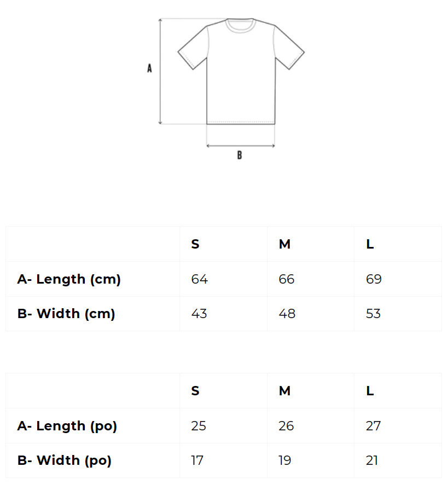448x484 pixels.
Task: Click the "B- Width (cm)" row label
Action: pos(66,314)
